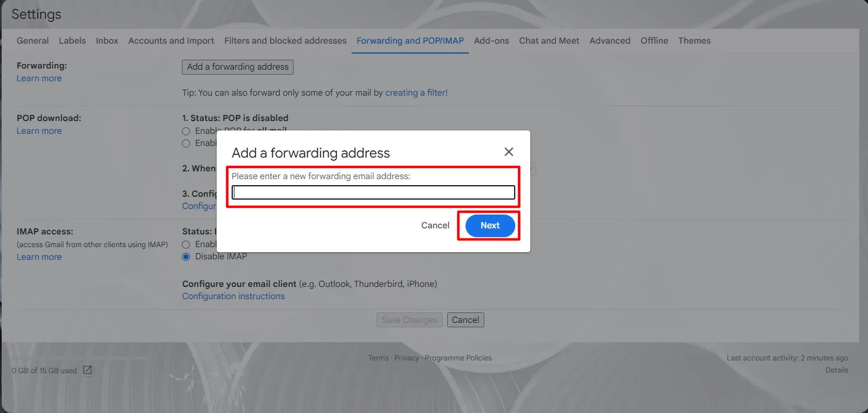Switch to the Advanced tab
868x413 pixels.
610,41
